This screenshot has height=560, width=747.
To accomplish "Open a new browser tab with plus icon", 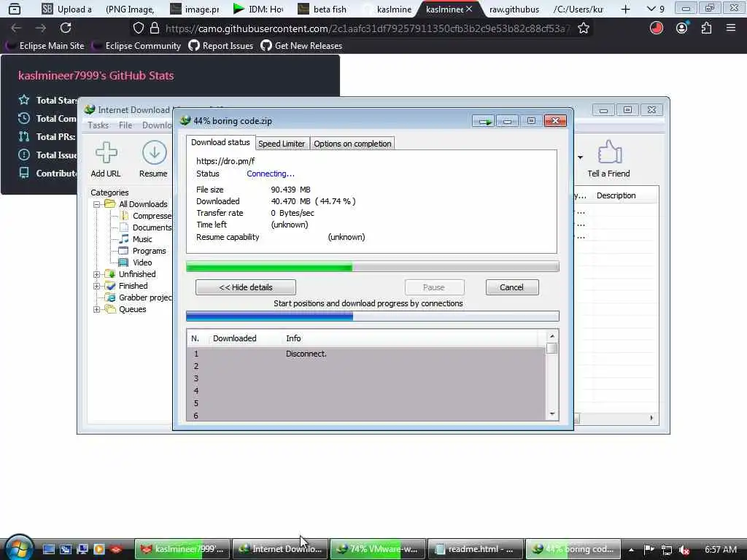I will [x=625, y=9].
